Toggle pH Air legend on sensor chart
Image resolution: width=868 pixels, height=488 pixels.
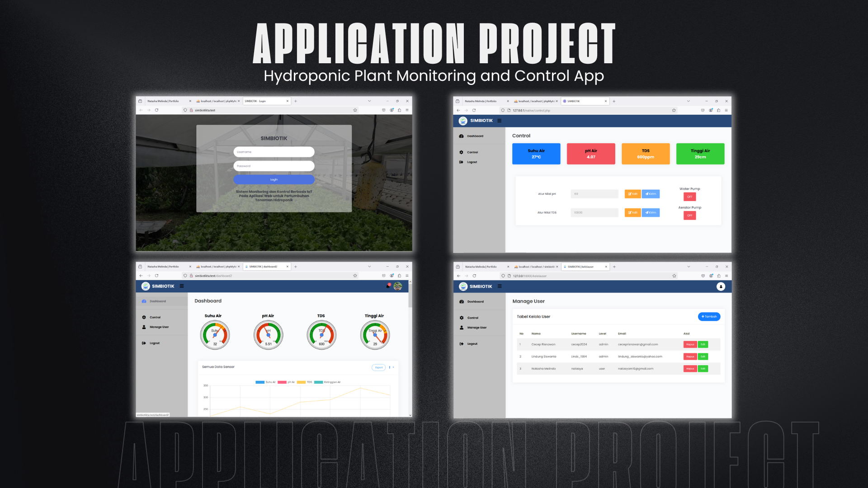[x=286, y=382]
